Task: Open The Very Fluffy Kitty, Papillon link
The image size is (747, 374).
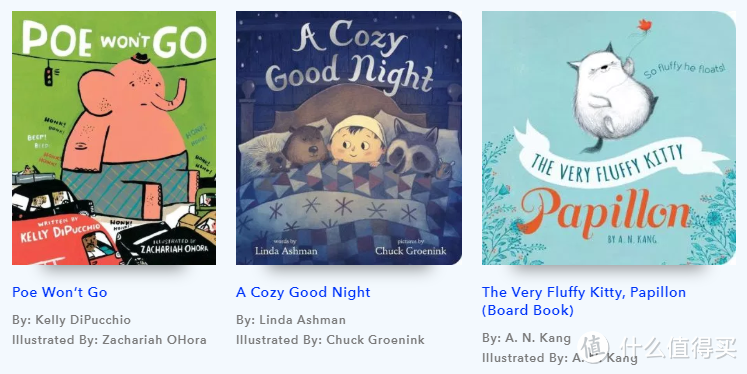Action: [584, 301]
